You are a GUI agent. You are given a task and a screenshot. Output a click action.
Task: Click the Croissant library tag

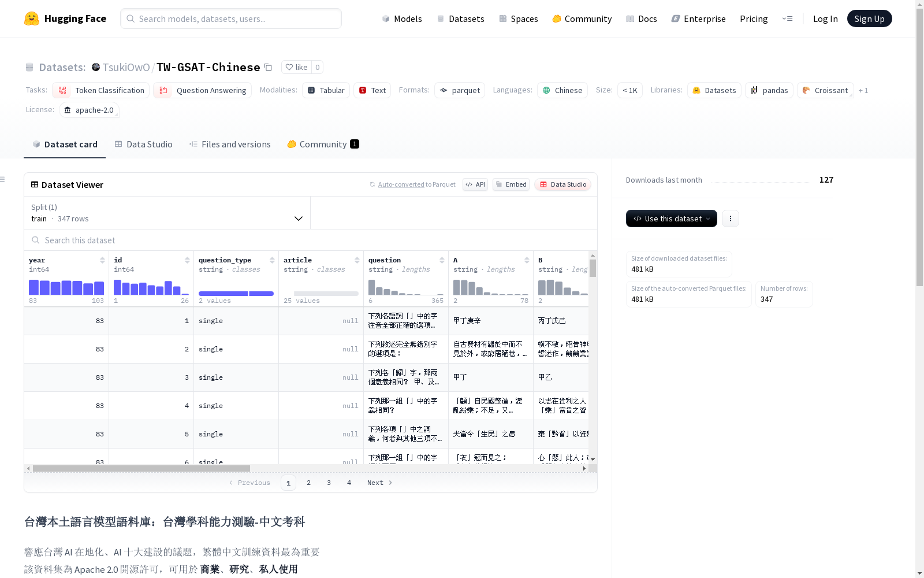pos(825,90)
